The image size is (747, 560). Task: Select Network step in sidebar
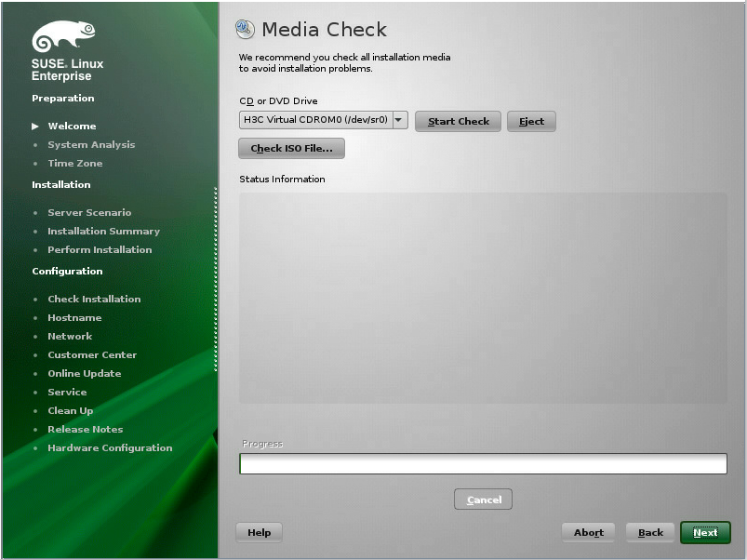[70, 336]
